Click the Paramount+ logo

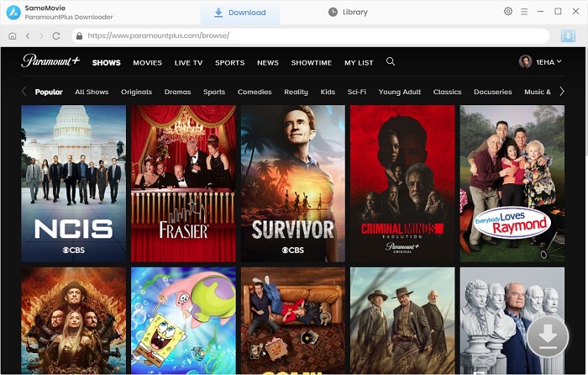click(x=50, y=61)
